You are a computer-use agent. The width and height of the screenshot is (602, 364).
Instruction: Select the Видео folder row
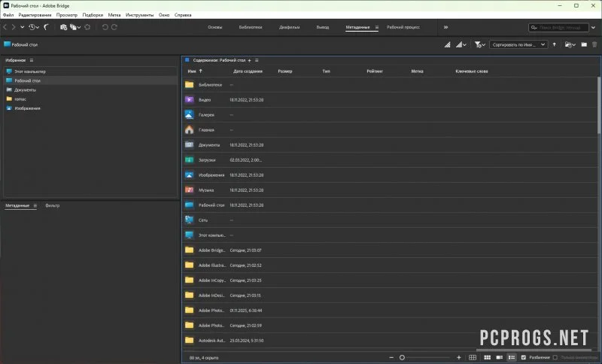[x=389, y=100]
